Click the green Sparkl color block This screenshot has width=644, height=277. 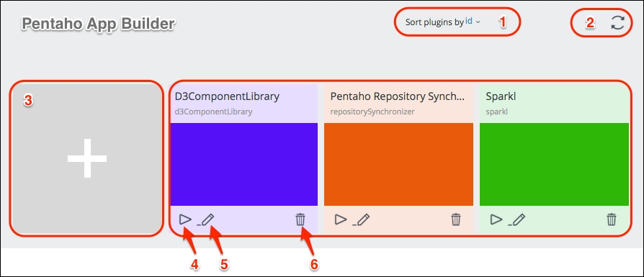click(554, 164)
